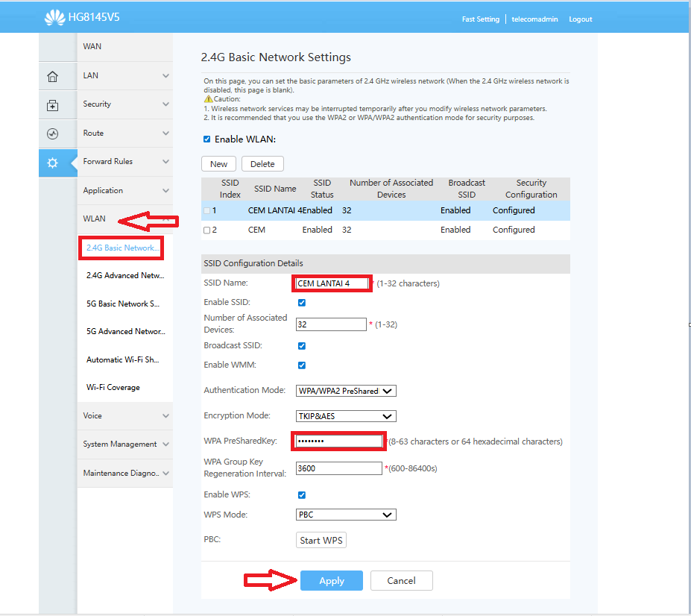
Task: Expand the System Management section
Action: pyautogui.click(x=118, y=444)
